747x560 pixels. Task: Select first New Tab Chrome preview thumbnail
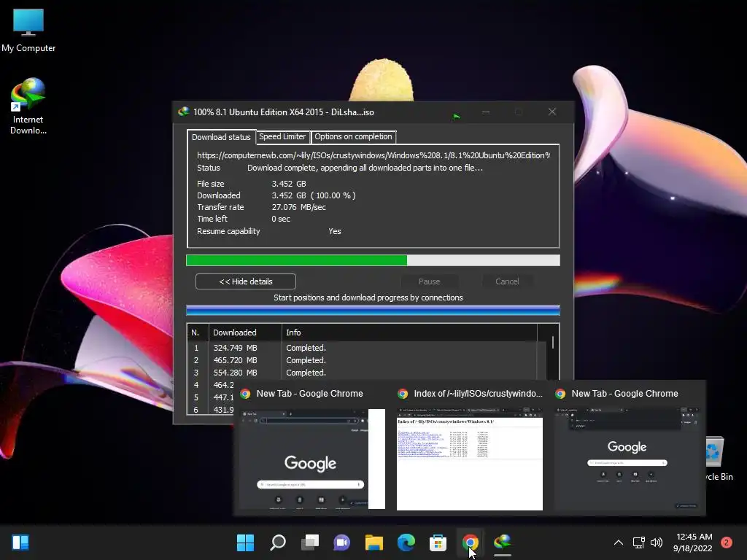point(312,448)
